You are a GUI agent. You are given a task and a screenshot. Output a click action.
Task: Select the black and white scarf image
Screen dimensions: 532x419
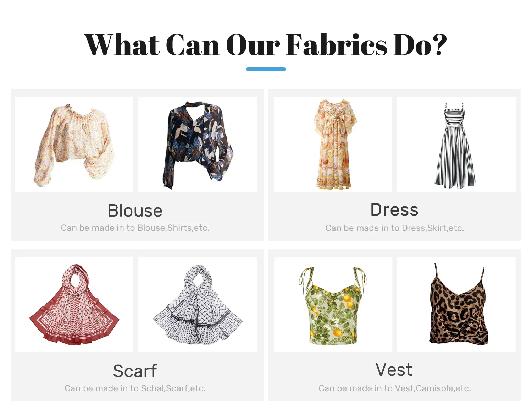pyautogui.click(x=198, y=305)
